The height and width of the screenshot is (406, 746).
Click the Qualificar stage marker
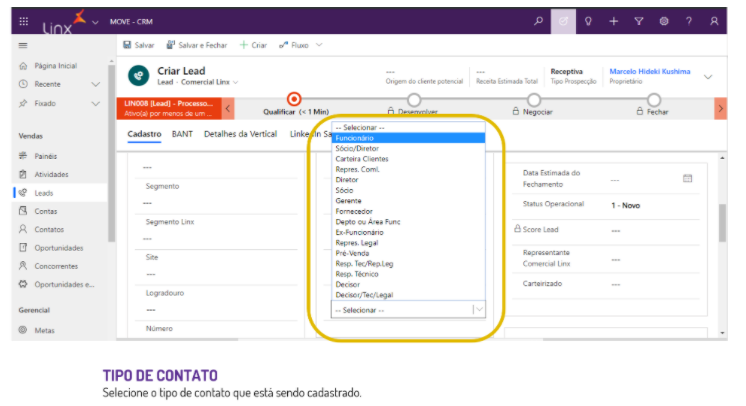294,99
